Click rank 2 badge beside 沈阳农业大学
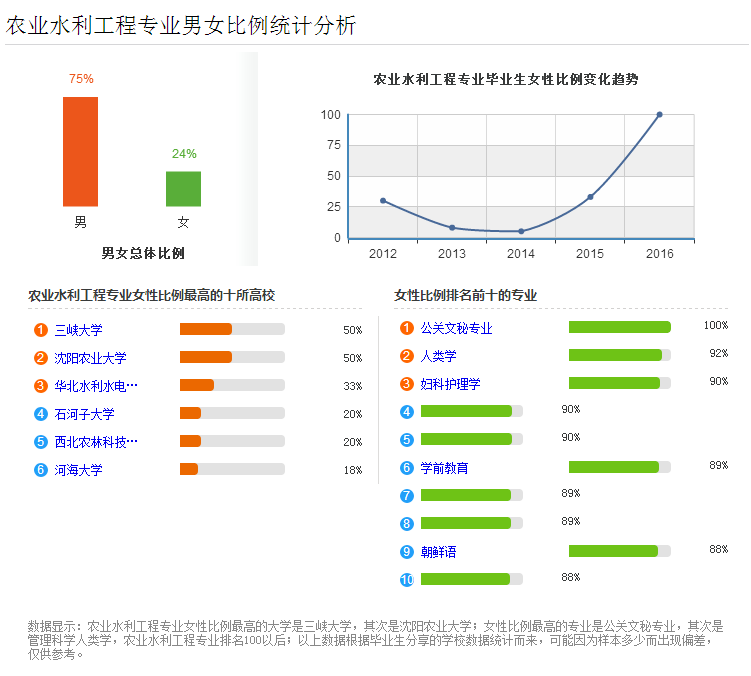The width and height of the screenshot is (751, 676). (x=41, y=357)
